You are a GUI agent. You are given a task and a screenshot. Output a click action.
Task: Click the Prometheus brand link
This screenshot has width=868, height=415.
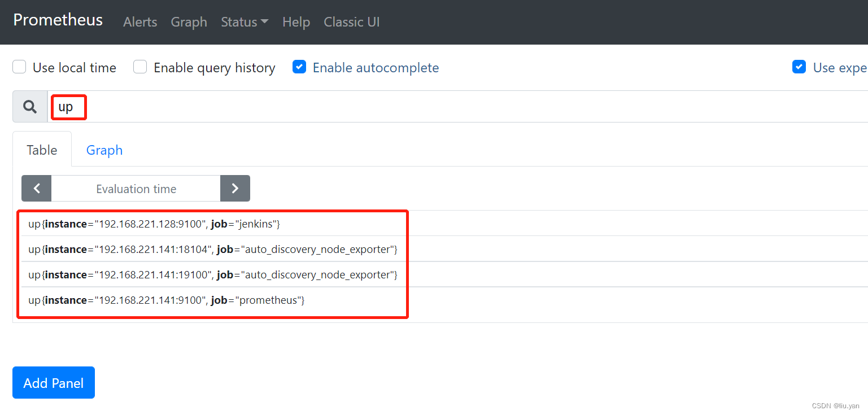tap(58, 20)
